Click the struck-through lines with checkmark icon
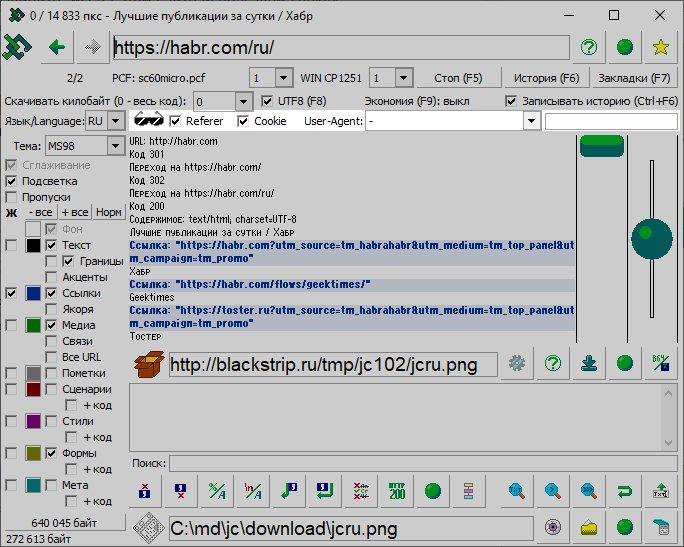Screen dimensions: 684x547 pos(361,491)
